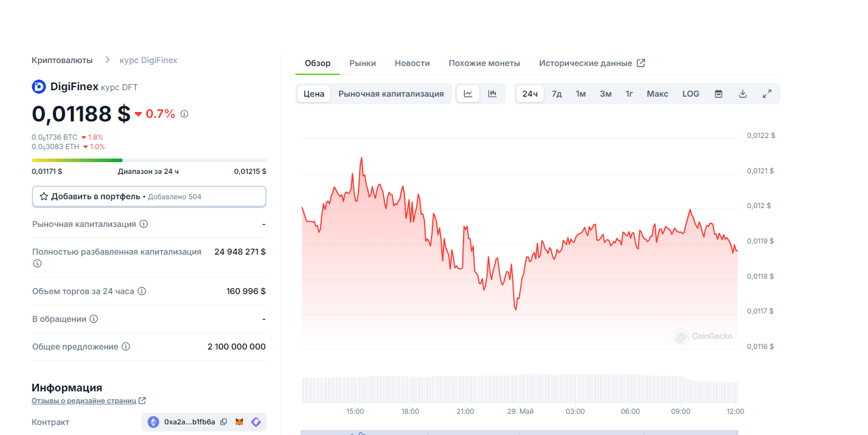This screenshot has height=435, width=868.
Task: Open the Рынки tab
Action: tap(363, 63)
